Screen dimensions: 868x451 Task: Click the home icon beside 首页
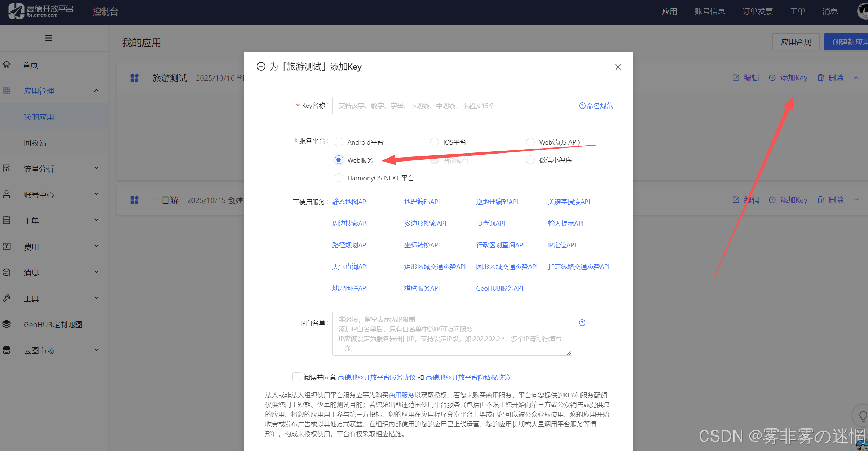pyautogui.click(x=7, y=65)
